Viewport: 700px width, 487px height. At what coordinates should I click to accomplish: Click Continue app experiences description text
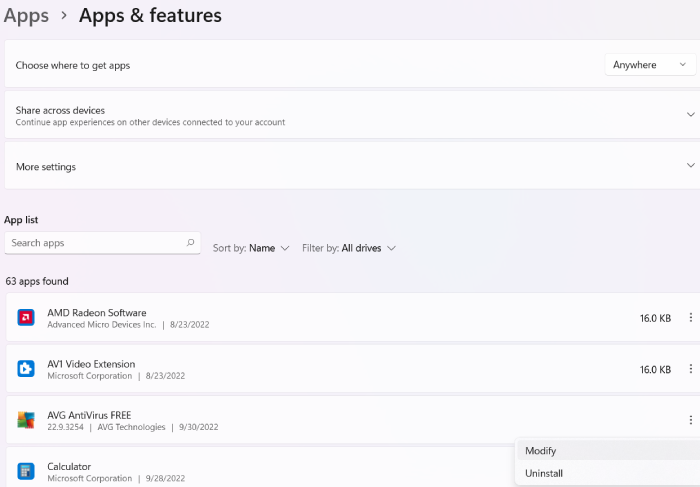150,122
